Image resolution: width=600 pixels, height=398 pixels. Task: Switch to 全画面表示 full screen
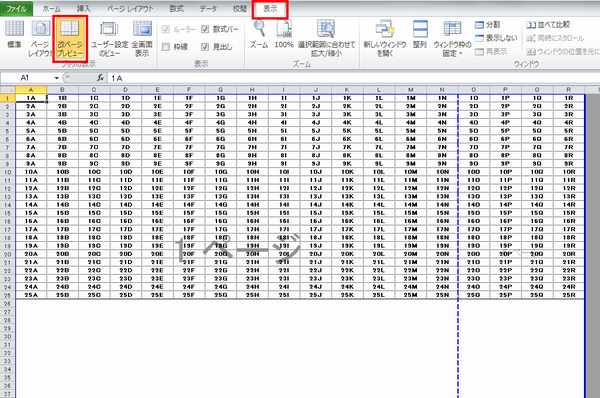[x=142, y=38]
